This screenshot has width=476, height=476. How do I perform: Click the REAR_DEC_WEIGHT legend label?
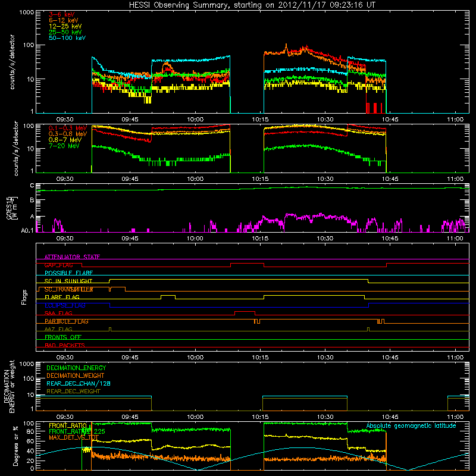pos(73,392)
